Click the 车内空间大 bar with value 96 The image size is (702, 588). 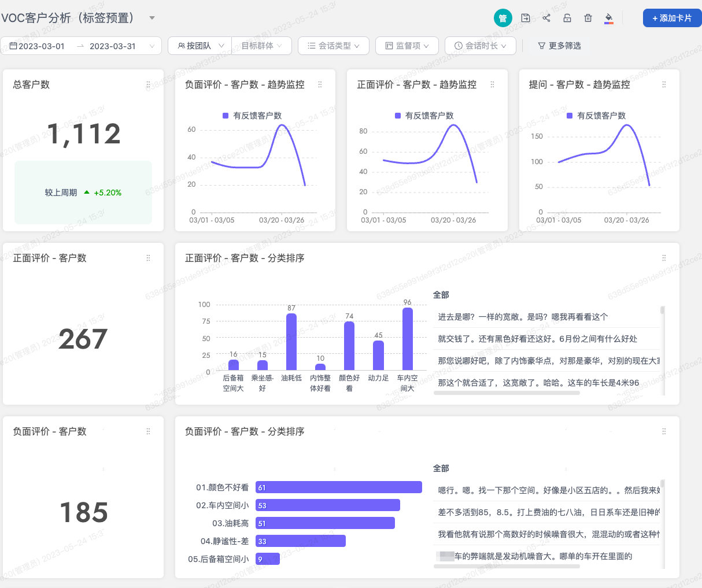[408, 339]
